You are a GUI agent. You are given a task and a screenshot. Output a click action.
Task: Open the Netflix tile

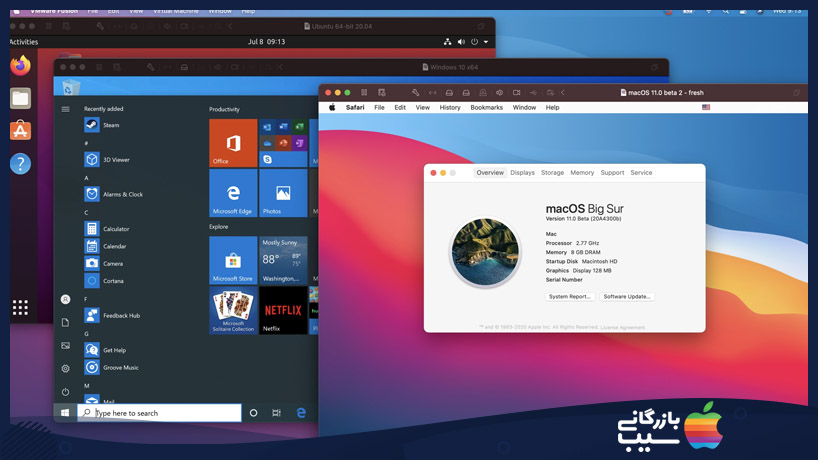[x=283, y=310]
